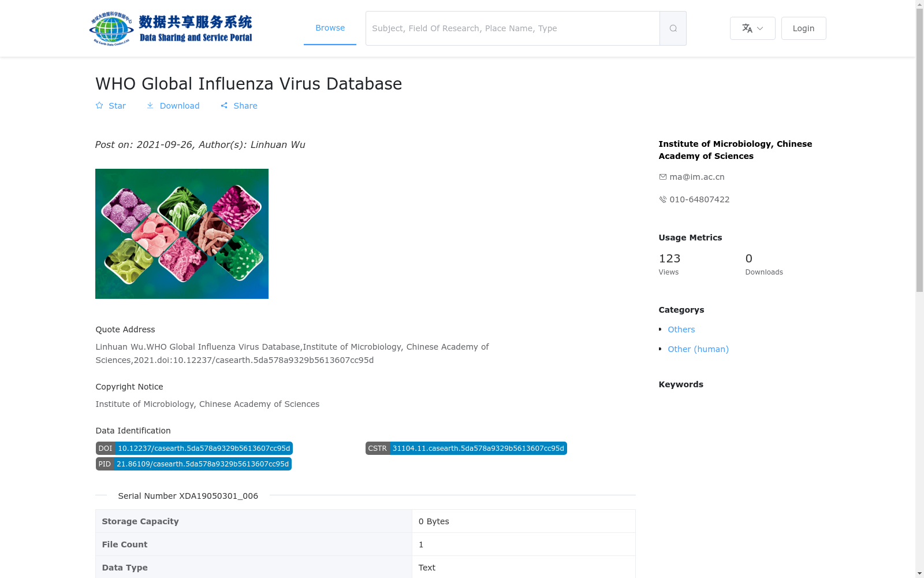Click the Data Sharing portal logo
This screenshot has width=924, height=578.
tap(171, 28)
